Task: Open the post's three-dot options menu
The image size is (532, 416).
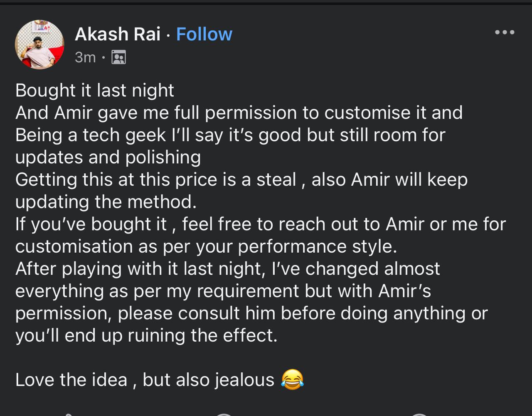Action: click(505, 32)
